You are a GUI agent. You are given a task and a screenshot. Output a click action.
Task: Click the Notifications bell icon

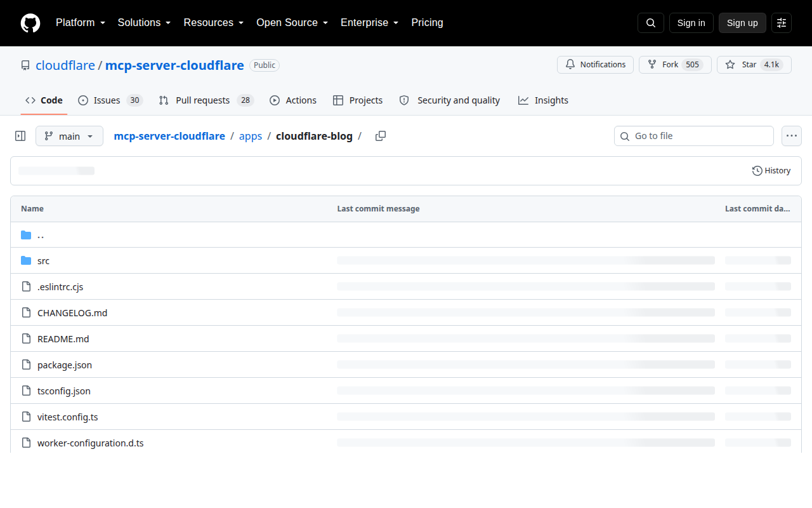(x=570, y=65)
